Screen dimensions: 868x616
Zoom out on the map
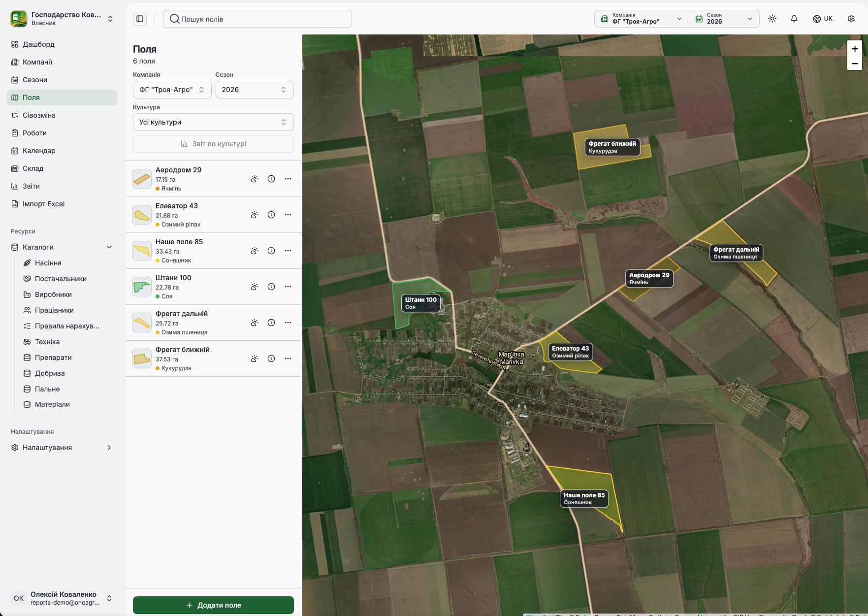[855, 63]
